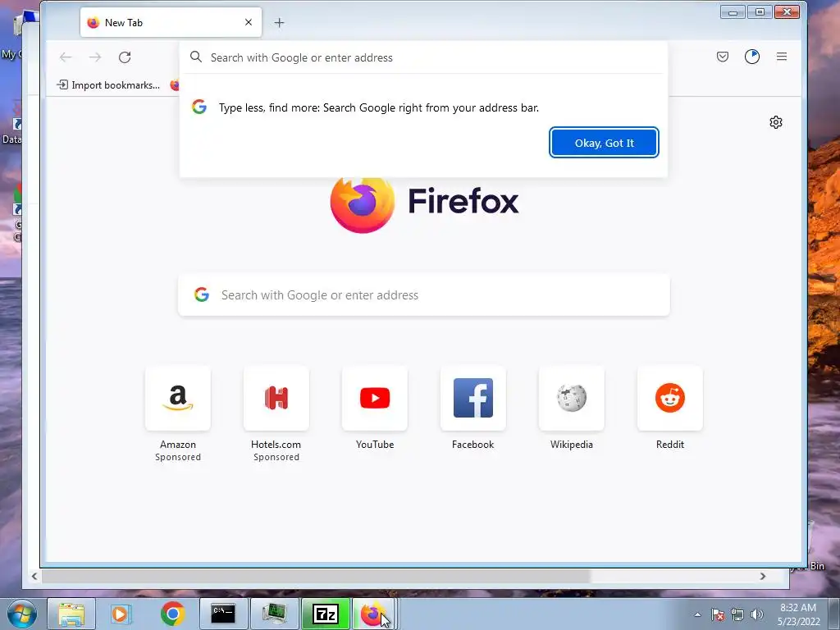
Task: Click the background window scroll left arrow
Action: (x=34, y=577)
